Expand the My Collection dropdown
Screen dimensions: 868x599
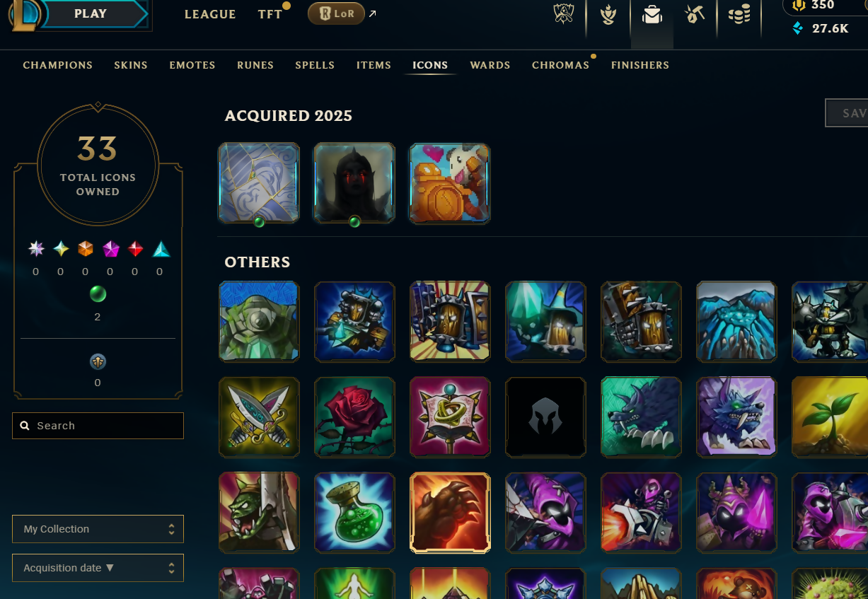coord(98,529)
